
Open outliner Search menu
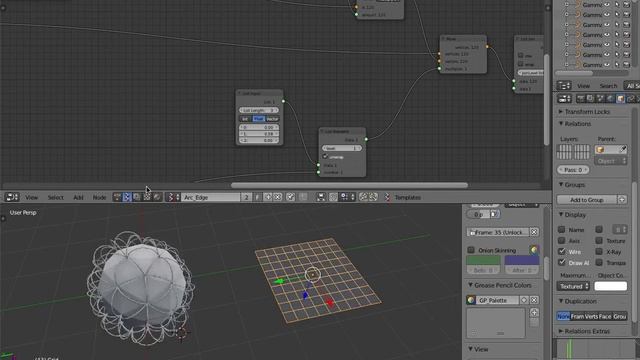click(608, 86)
